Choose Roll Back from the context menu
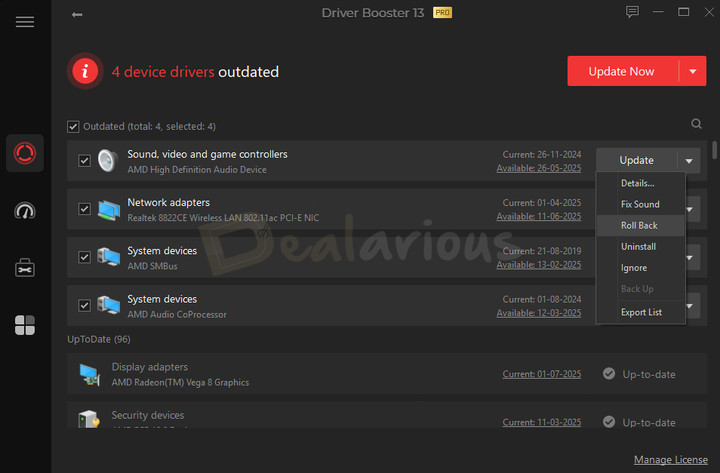 coord(640,226)
